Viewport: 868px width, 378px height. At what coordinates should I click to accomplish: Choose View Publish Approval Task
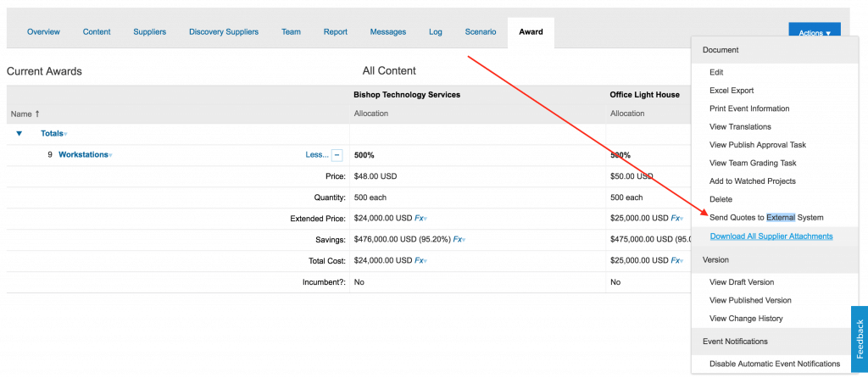758,145
